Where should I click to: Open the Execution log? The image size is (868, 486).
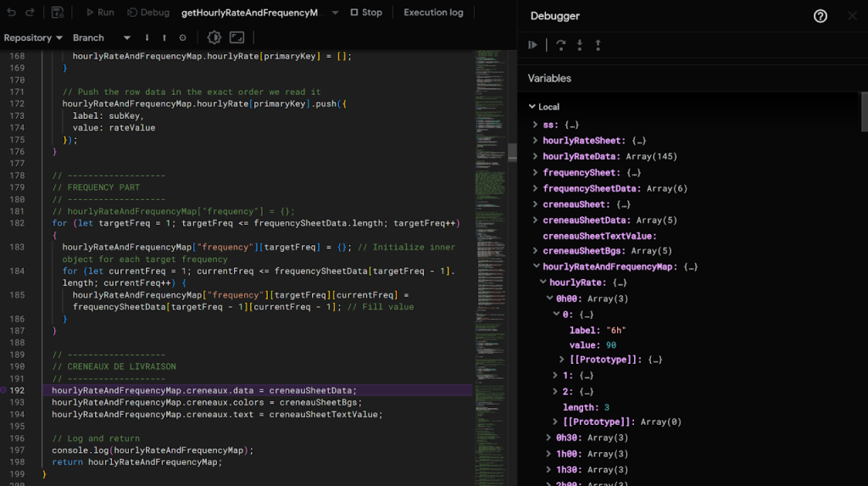(433, 13)
